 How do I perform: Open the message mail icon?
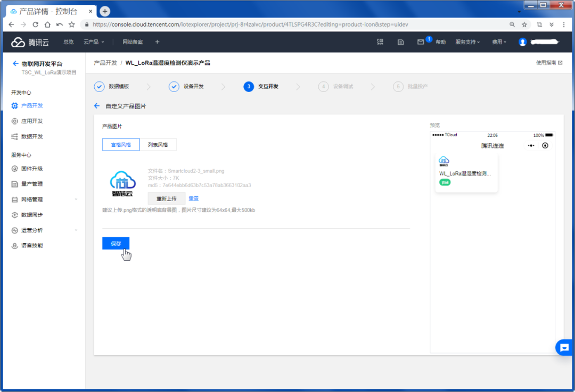pyautogui.click(x=421, y=42)
